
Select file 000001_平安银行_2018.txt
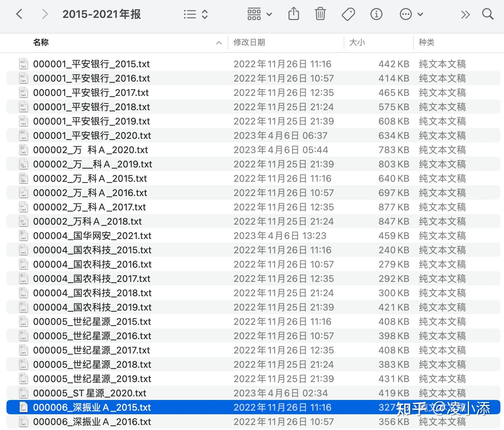coord(253,107)
